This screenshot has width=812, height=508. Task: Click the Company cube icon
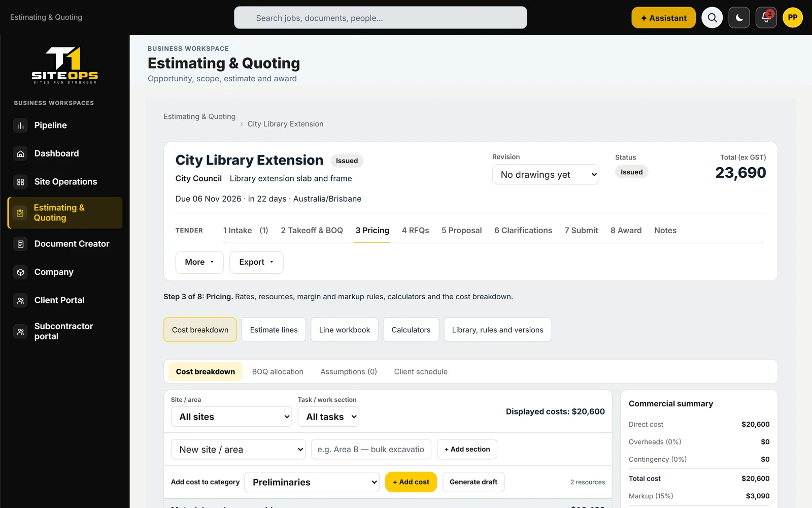pos(20,272)
